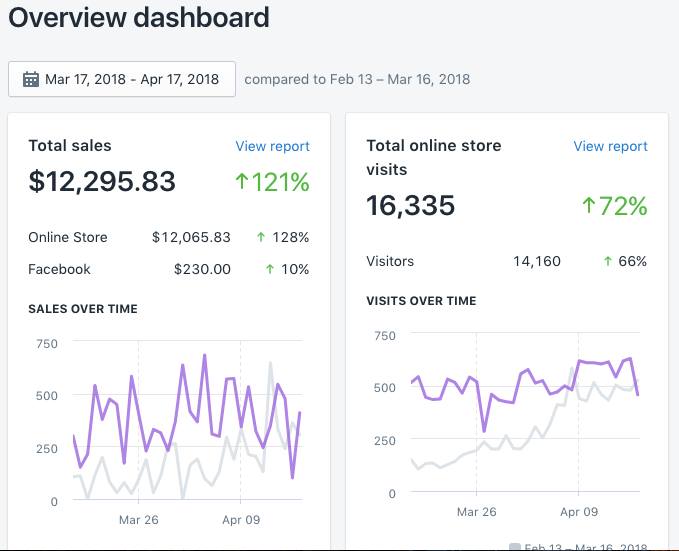Click the gray legend swatch for Feb 13 – Mar 16

515,547
